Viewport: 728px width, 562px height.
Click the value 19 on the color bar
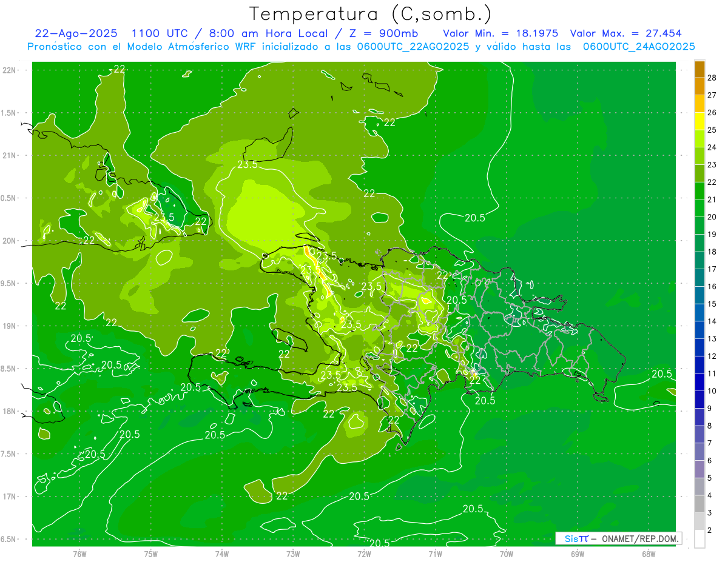click(712, 235)
